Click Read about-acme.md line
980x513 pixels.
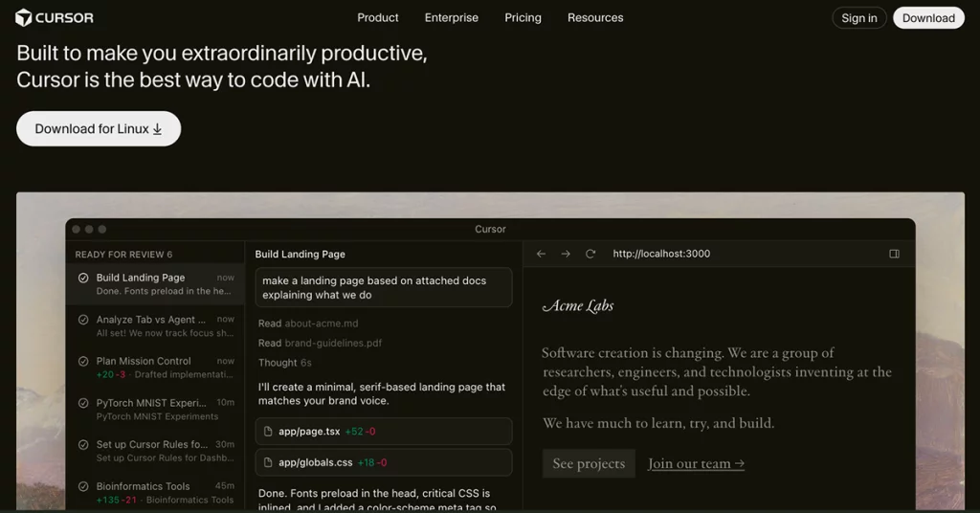click(308, 323)
